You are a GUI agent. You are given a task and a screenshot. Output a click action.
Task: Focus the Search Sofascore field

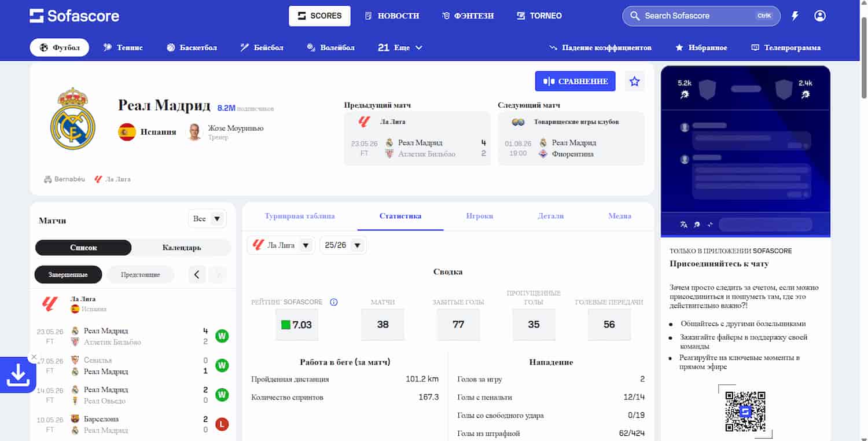(x=701, y=16)
